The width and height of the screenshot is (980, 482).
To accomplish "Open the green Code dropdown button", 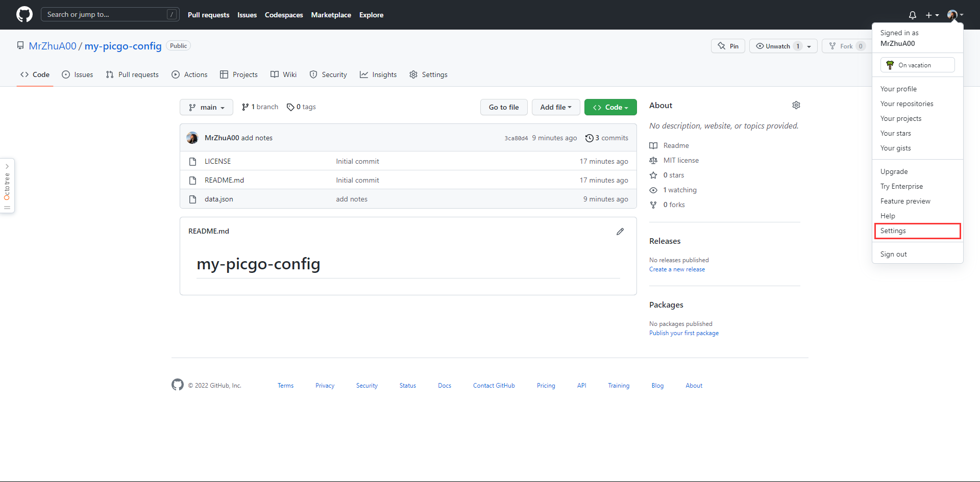I will 610,107.
